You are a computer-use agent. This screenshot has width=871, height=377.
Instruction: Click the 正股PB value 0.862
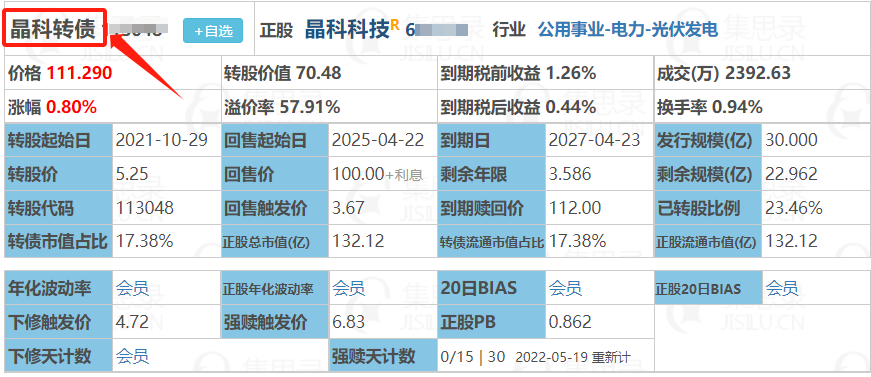pos(570,322)
